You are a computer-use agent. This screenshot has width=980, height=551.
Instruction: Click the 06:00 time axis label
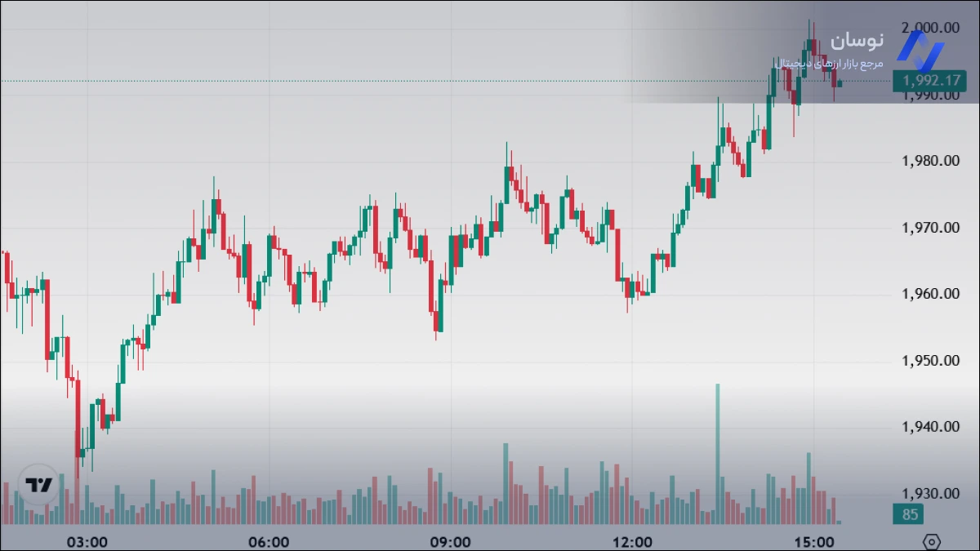point(268,542)
